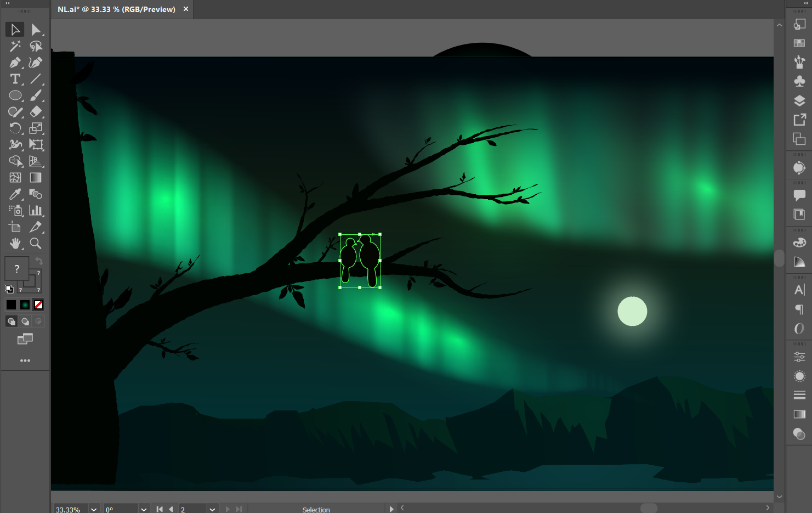The width and height of the screenshot is (812, 513).
Task: Open the Edit Toolbar menu (three dots)
Action: [x=25, y=360]
